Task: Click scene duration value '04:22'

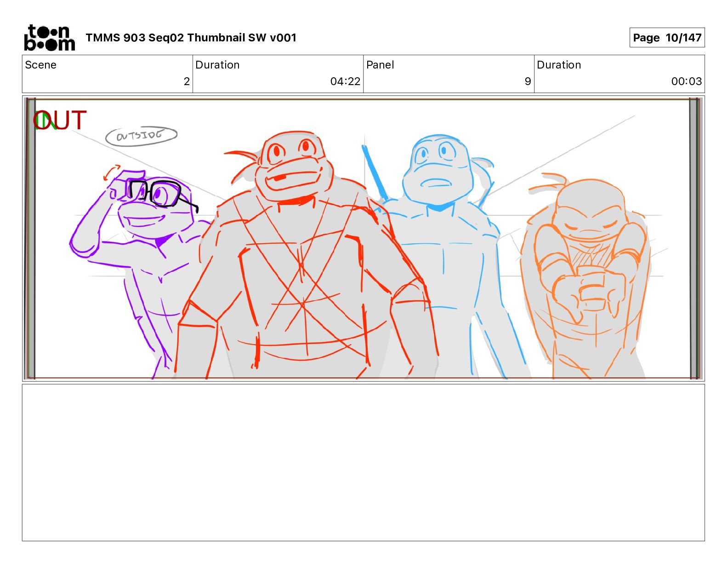Action: pyautogui.click(x=345, y=81)
